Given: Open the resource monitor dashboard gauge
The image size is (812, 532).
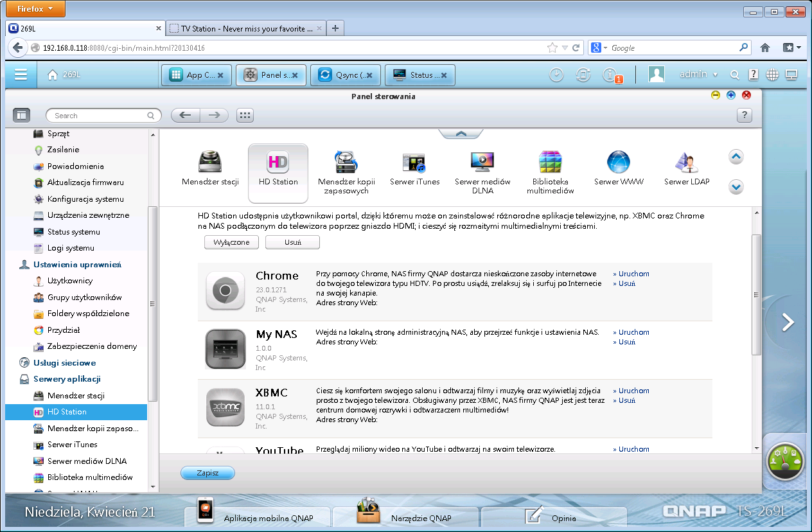Looking at the screenshot, I should click(785, 462).
